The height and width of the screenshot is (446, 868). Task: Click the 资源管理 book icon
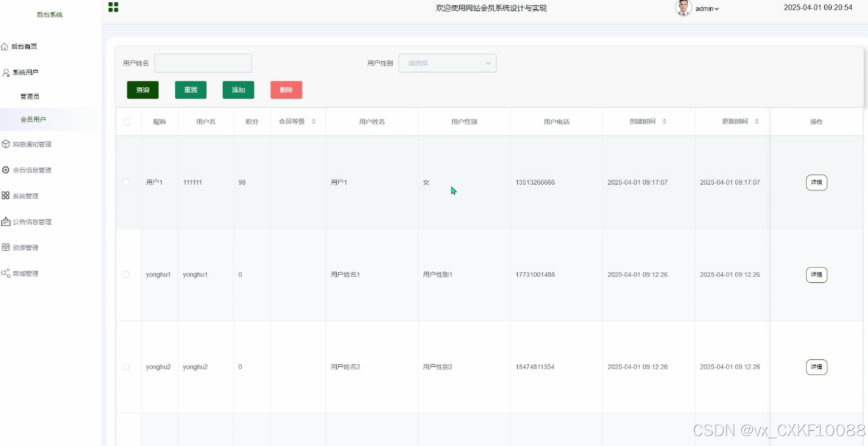(x=5, y=247)
